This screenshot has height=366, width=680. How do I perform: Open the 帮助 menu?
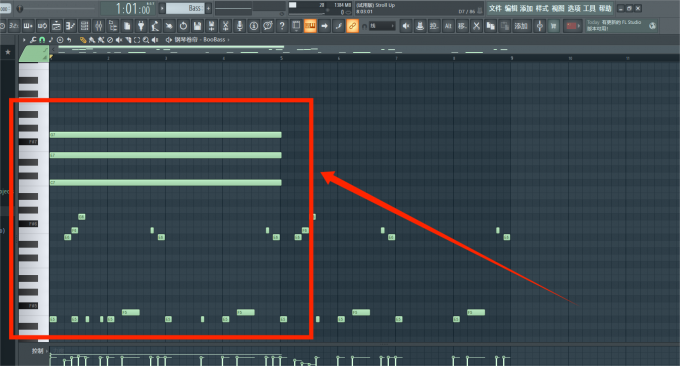(x=605, y=8)
